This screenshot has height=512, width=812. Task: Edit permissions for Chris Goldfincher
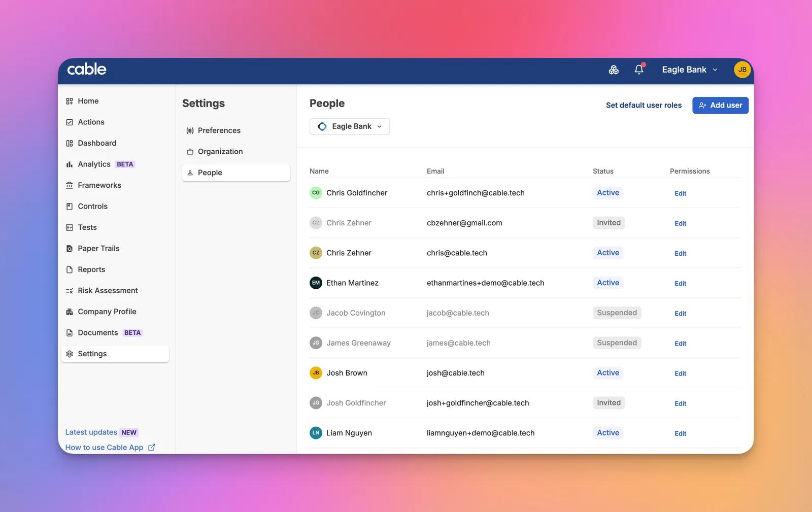click(x=680, y=193)
